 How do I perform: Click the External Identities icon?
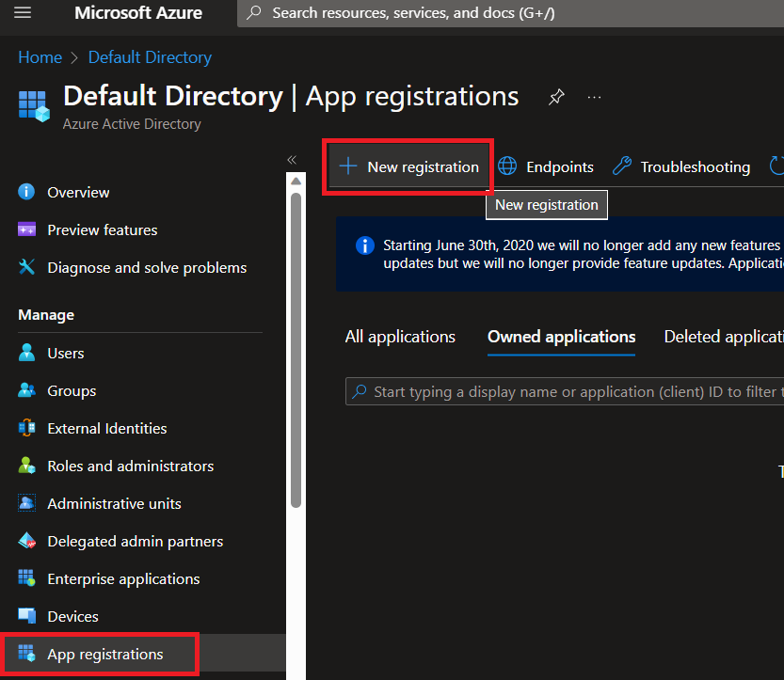coord(26,428)
